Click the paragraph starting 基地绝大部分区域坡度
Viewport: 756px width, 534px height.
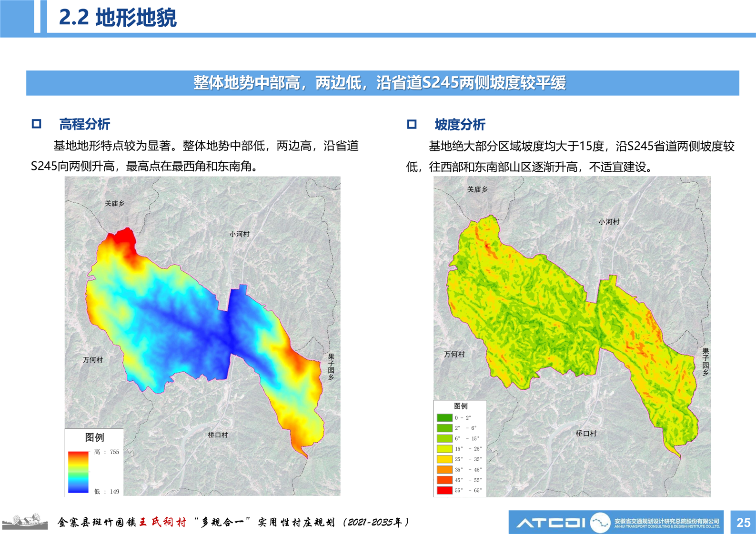pyautogui.click(x=570, y=156)
